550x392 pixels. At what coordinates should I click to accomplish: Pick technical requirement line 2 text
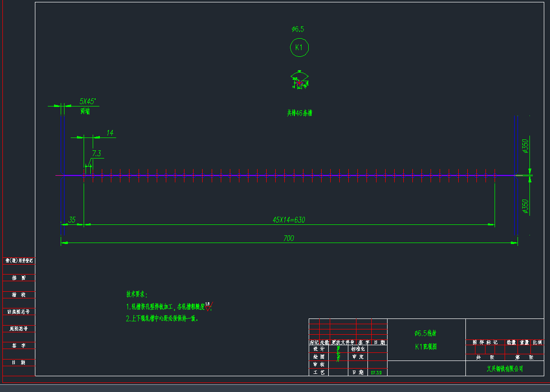162,319
